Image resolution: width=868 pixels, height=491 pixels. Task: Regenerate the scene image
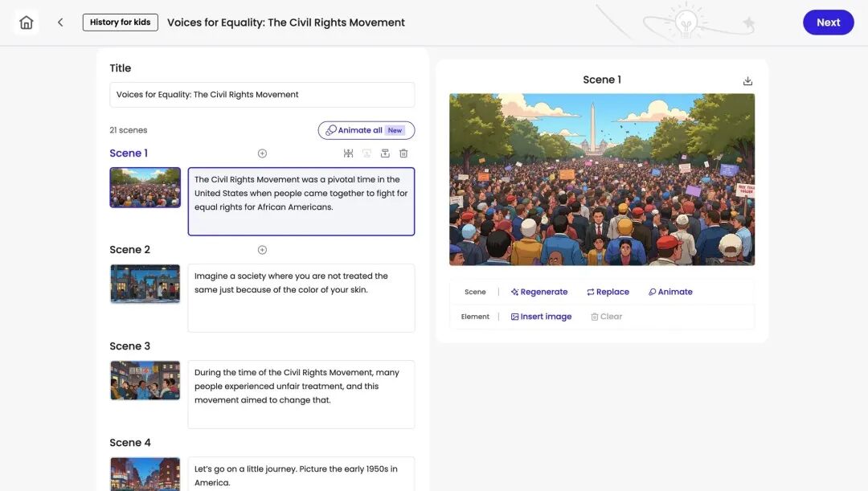coord(539,292)
